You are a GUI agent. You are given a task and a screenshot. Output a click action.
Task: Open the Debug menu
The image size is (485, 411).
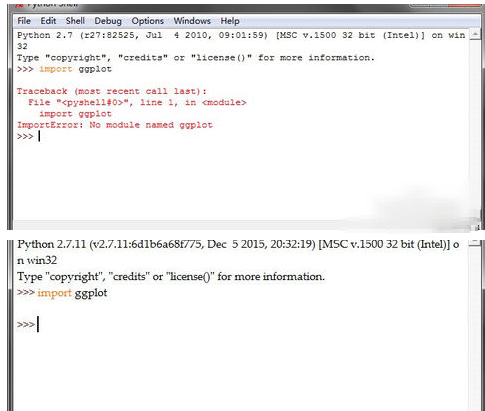pos(108,21)
